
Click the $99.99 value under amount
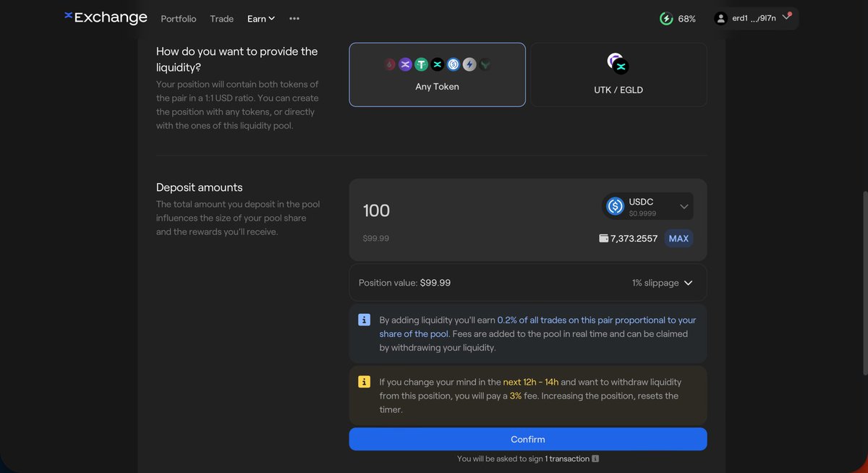(376, 239)
